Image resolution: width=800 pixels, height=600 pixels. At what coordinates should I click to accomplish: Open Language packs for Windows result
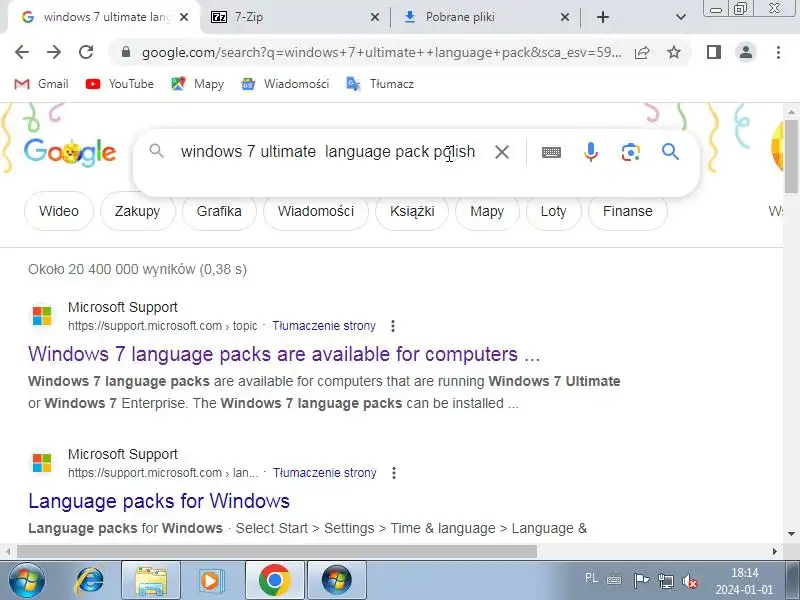[x=159, y=501]
